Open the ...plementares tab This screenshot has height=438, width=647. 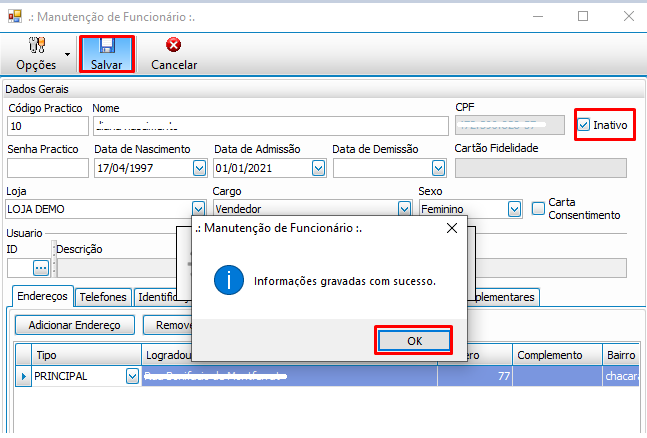coord(503,297)
